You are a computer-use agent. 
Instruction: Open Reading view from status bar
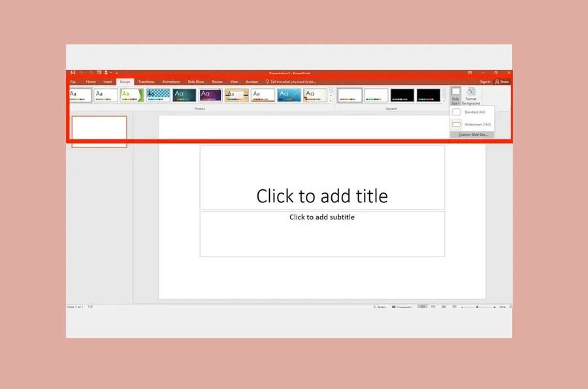[444, 307]
